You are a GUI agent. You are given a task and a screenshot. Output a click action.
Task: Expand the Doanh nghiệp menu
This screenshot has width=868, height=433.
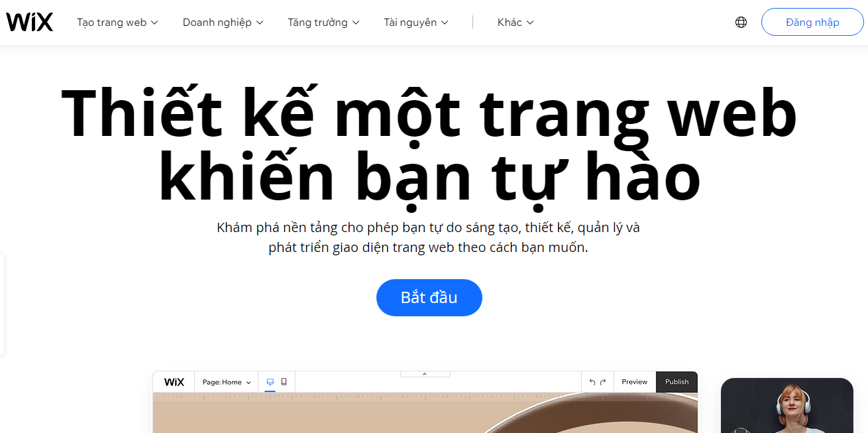[223, 22]
